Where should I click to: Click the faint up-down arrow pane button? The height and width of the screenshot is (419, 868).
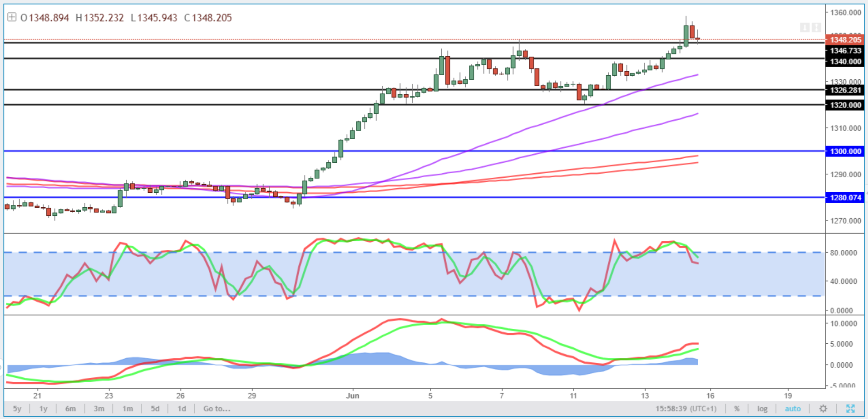click(816, 28)
